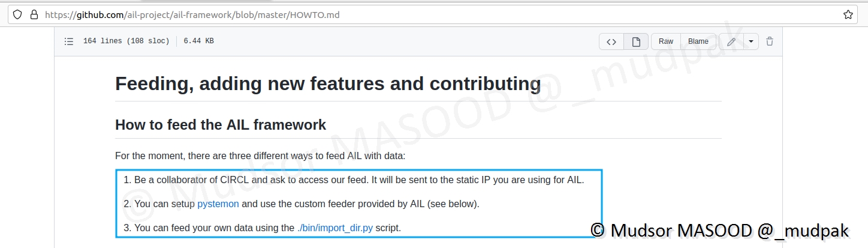Click the 'How to feed the AIL framework' heading
The width and height of the screenshot is (868, 248).
tap(221, 125)
